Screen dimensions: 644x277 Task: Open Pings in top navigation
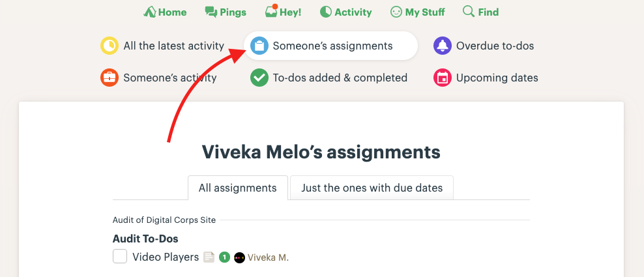[226, 12]
